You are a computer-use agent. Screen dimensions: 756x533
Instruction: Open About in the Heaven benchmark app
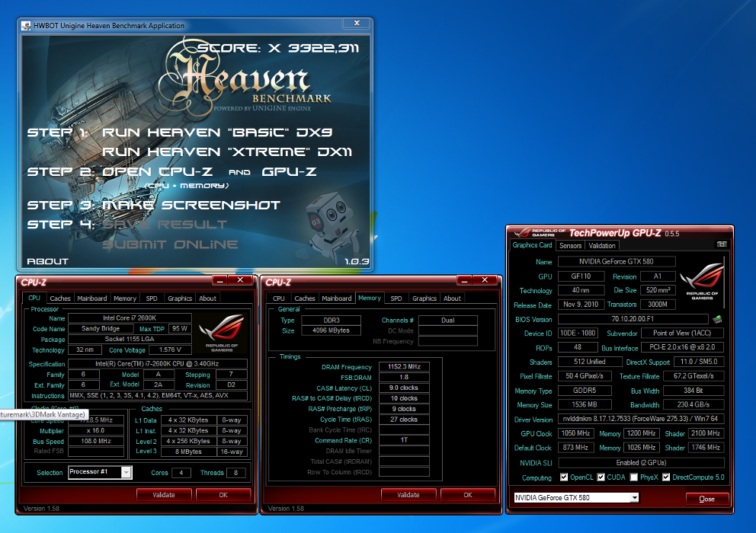(48, 261)
